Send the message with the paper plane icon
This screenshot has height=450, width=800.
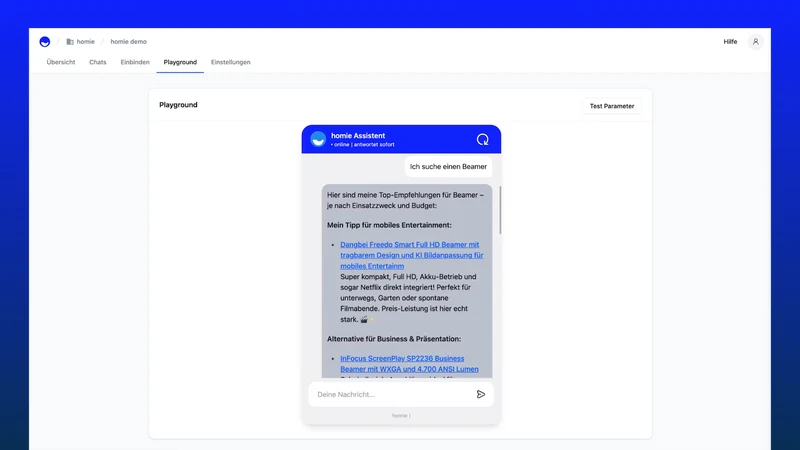pyautogui.click(x=481, y=394)
